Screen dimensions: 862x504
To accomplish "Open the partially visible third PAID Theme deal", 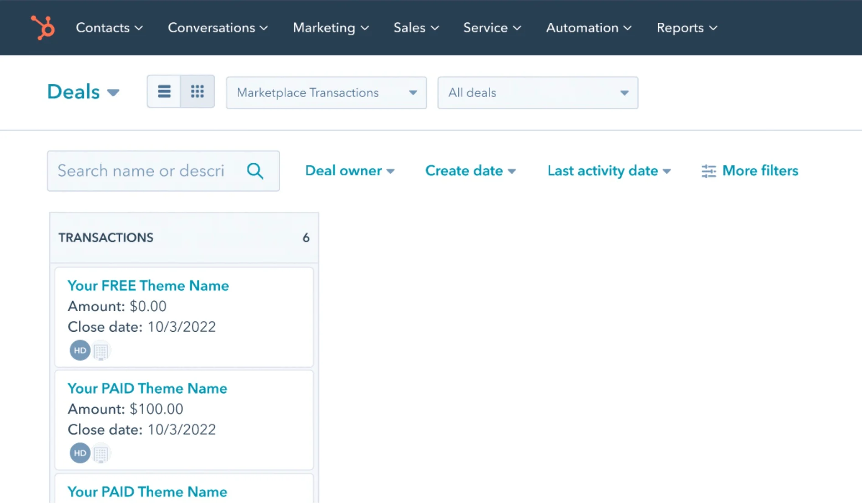I will [147, 492].
